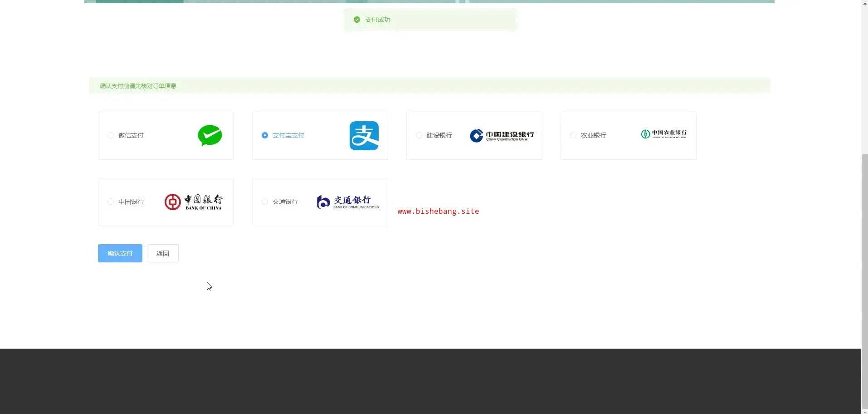
Task: Click the 微信支付 label text
Action: tap(131, 135)
